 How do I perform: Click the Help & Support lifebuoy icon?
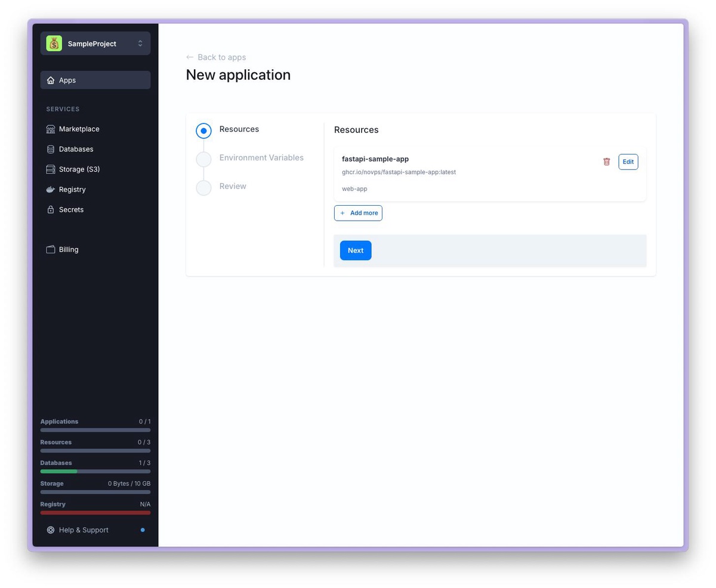(x=51, y=530)
